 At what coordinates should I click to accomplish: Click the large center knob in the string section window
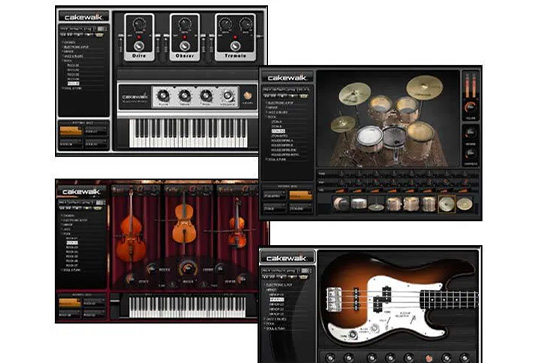(187, 268)
